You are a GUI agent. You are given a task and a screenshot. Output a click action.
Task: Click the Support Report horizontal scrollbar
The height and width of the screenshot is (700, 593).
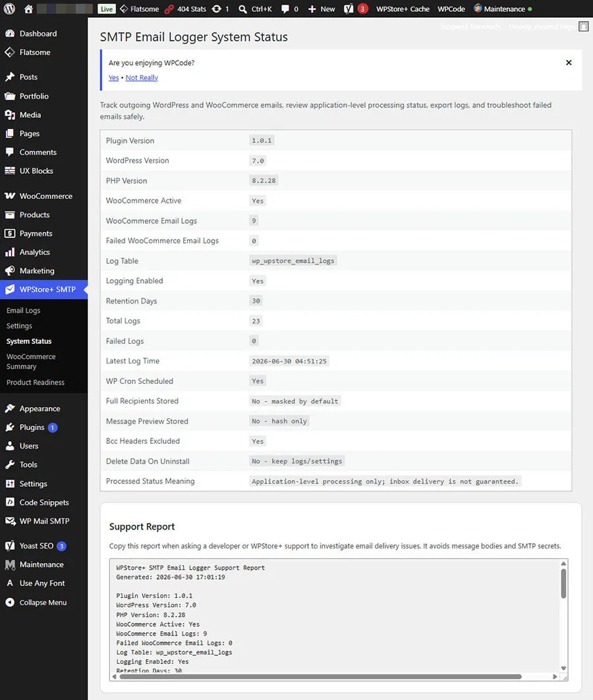(320, 677)
